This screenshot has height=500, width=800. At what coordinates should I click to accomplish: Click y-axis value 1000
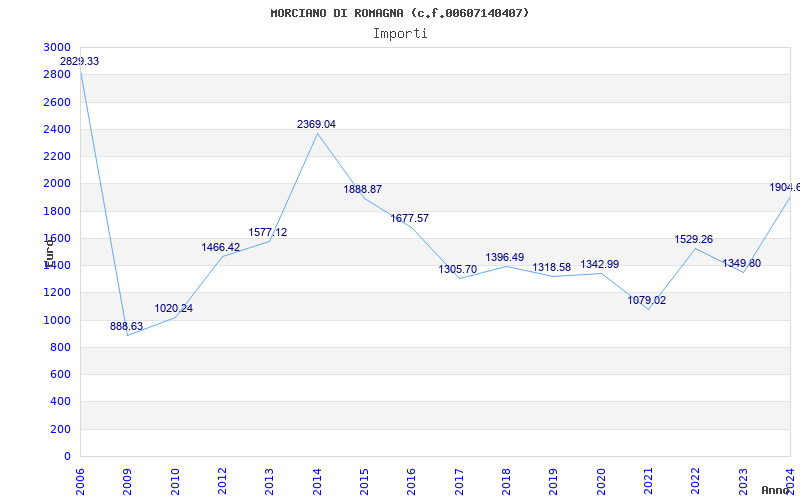click(x=57, y=320)
